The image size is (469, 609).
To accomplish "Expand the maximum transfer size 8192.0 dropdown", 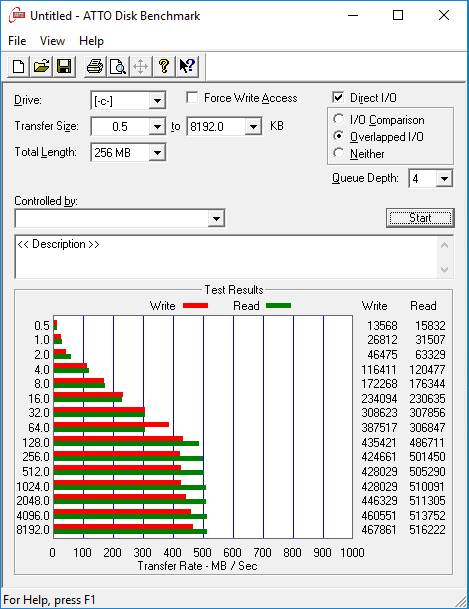I will click(253, 127).
